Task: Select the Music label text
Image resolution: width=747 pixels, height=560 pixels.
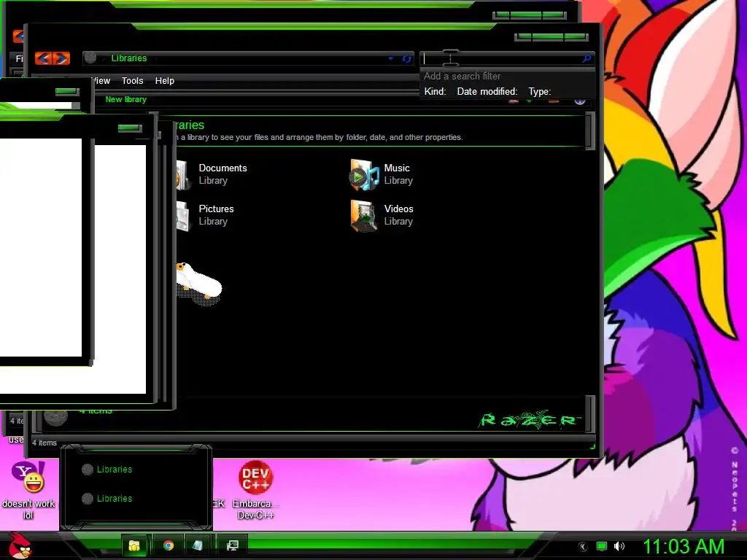Action: [397, 168]
